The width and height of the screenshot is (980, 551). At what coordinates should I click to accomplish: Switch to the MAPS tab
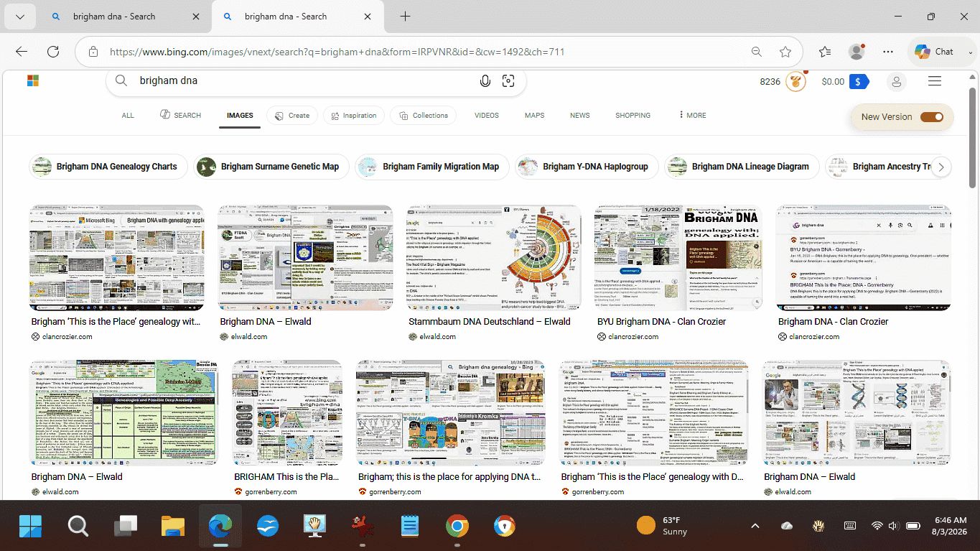coord(534,115)
